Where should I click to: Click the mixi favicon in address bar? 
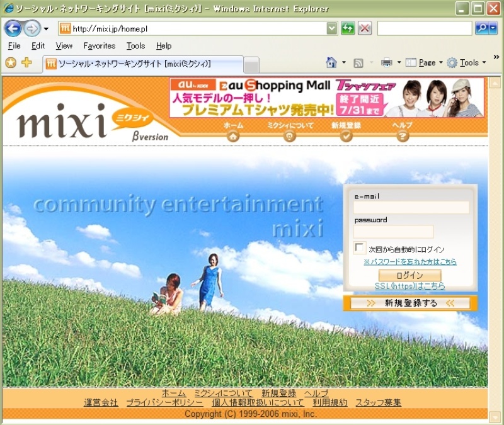pyautogui.click(x=66, y=28)
